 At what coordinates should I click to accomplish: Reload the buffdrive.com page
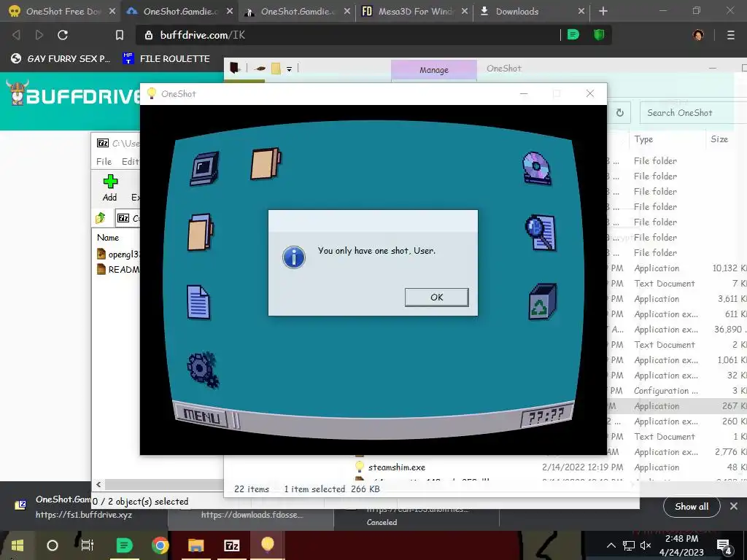[63, 35]
